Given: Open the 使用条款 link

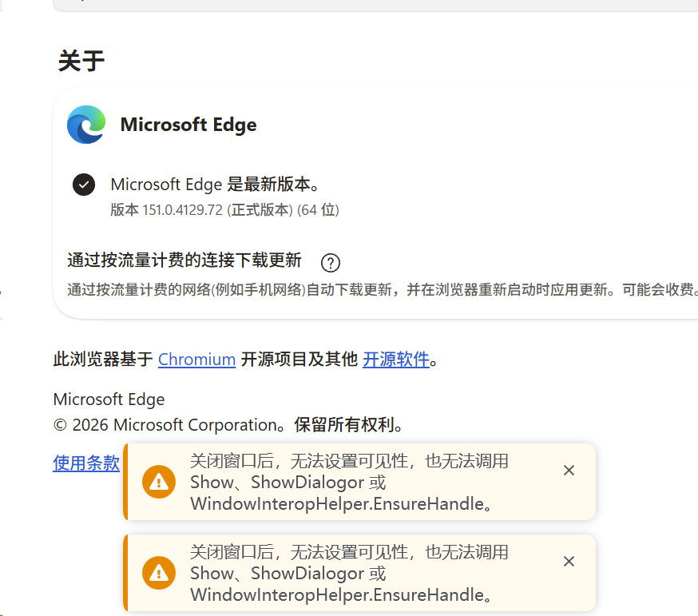Looking at the screenshot, I should point(86,463).
